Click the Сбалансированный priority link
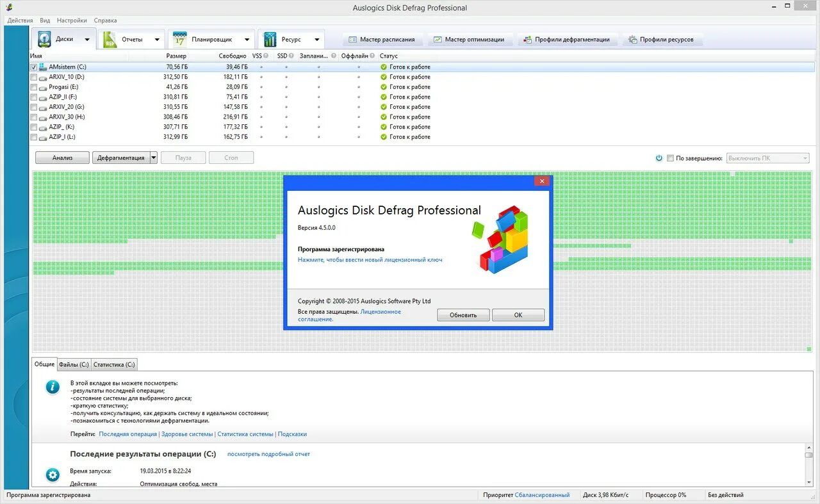 (x=543, y=495)
